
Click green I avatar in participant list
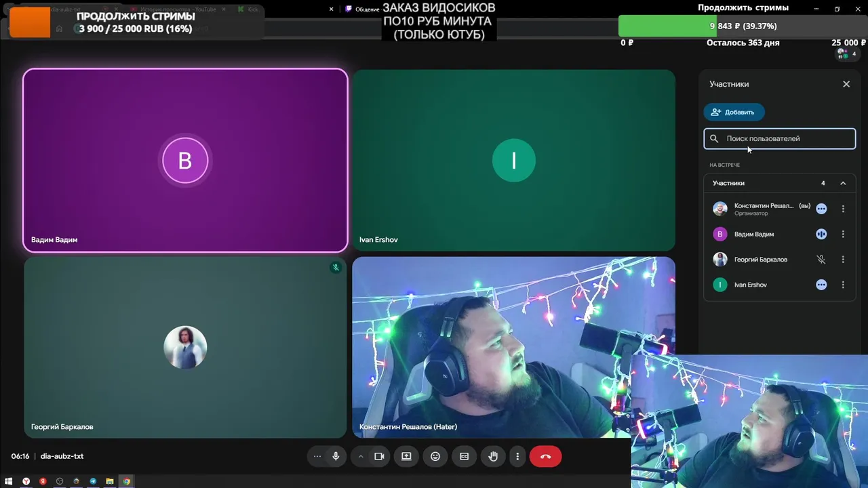(x=720, y=285)
